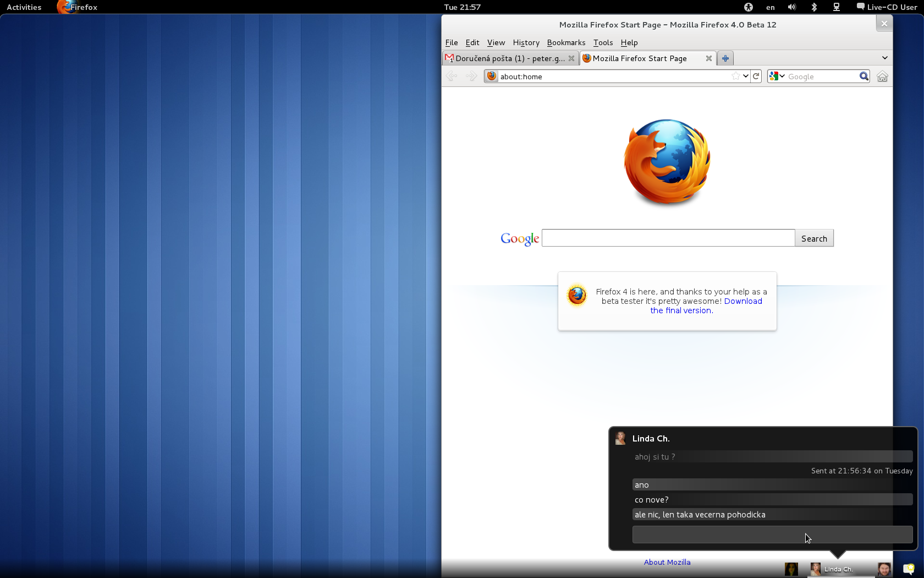
Task: Switch to the Doručená pošta Gmail tab
Action: (x=510, y=58)
